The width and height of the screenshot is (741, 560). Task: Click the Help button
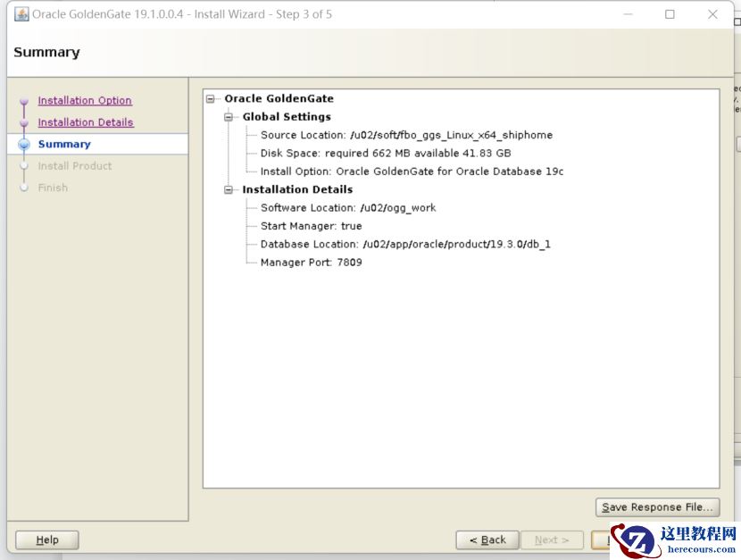click(46, 539)
